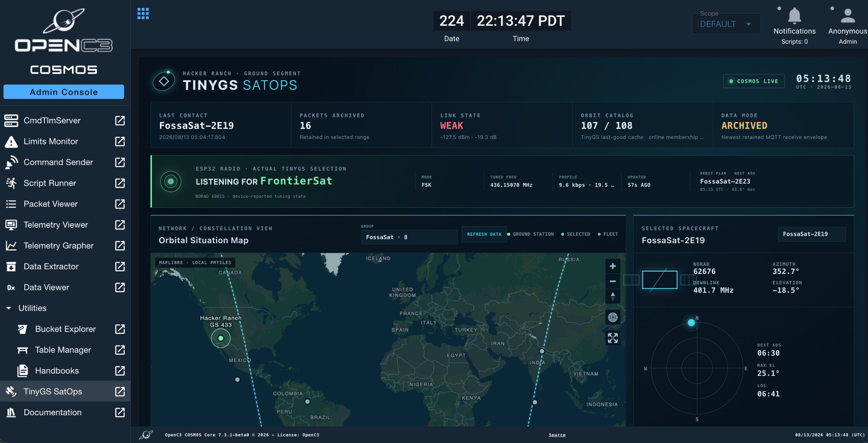Go to Command Sender

58,162
